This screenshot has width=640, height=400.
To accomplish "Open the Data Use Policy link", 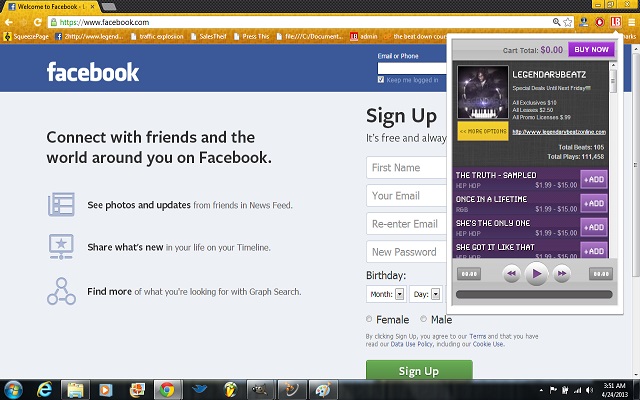I will click(411, 344).
